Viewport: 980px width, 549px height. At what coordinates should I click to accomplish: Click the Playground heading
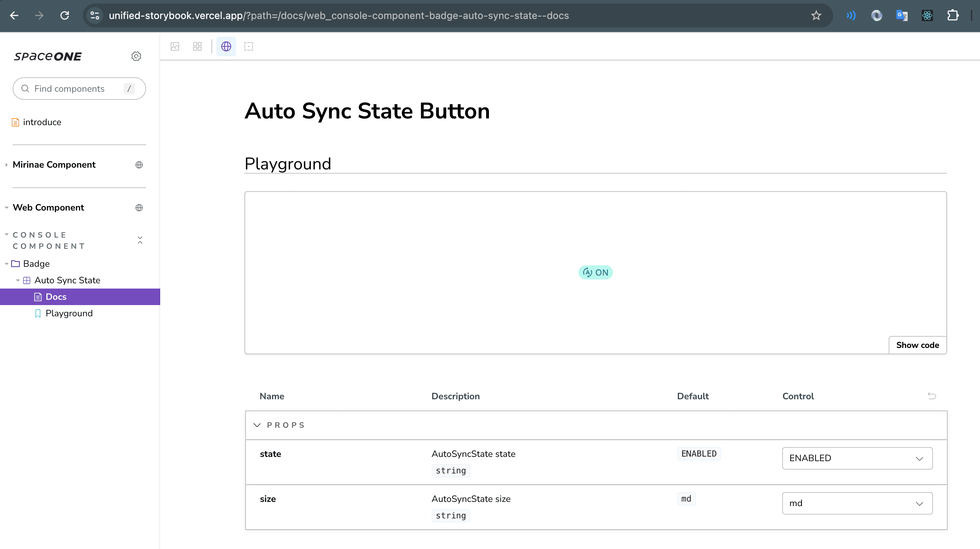pyautogui.click(x=288, y=164)
